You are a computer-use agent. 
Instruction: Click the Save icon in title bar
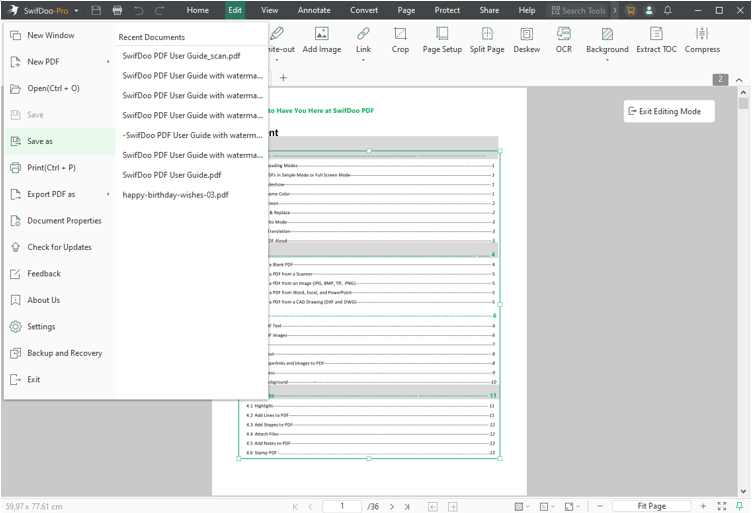(x=96, y=10)
